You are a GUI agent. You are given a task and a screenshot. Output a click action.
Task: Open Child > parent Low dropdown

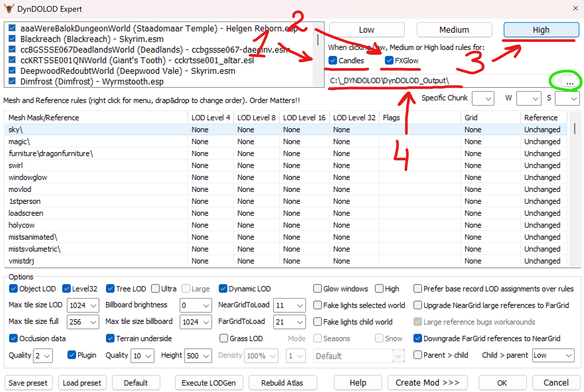(553, 355)
